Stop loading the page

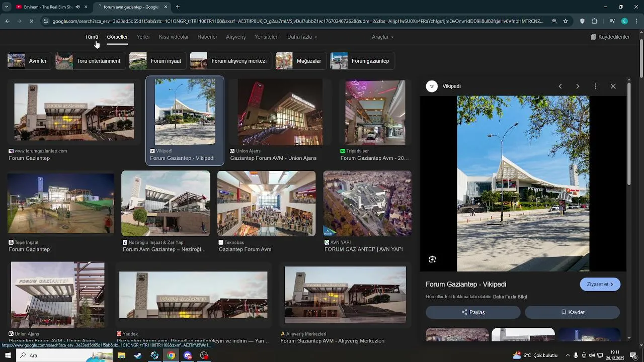[x=31, y=21]
